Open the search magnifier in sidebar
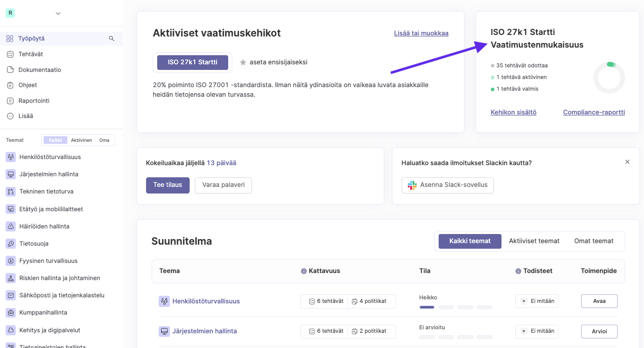Screen dimensions: 644x348 (112, 38)
